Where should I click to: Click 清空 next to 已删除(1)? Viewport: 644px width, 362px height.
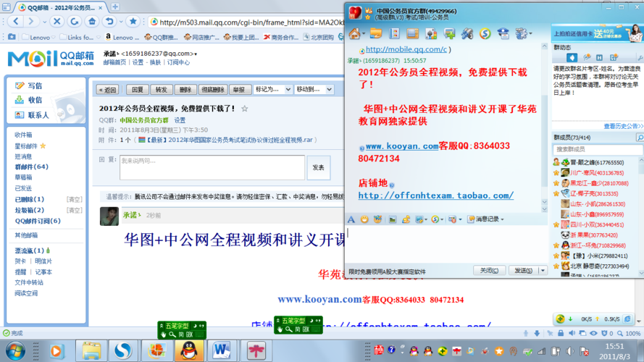coord(75,200)
